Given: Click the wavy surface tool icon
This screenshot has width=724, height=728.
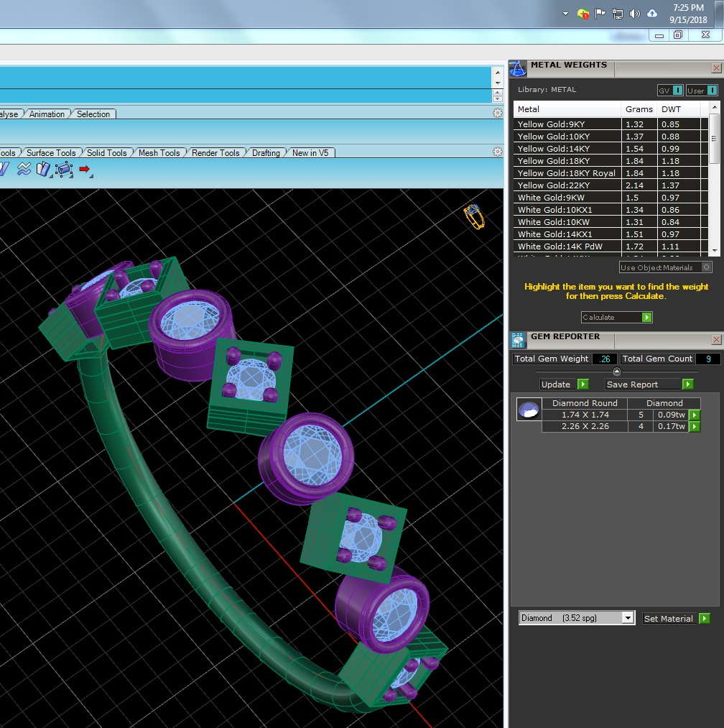Looking at the screenshot, I should pyautogui.click(x=24, y=169).
